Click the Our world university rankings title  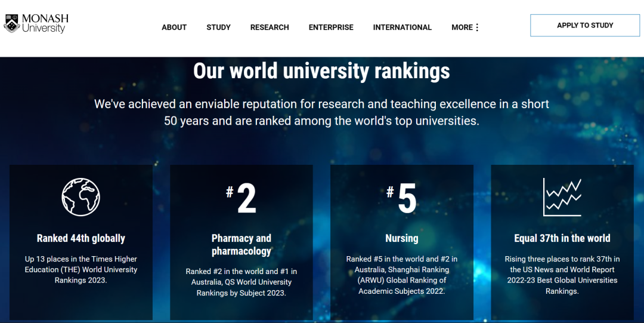click(321, 71)
